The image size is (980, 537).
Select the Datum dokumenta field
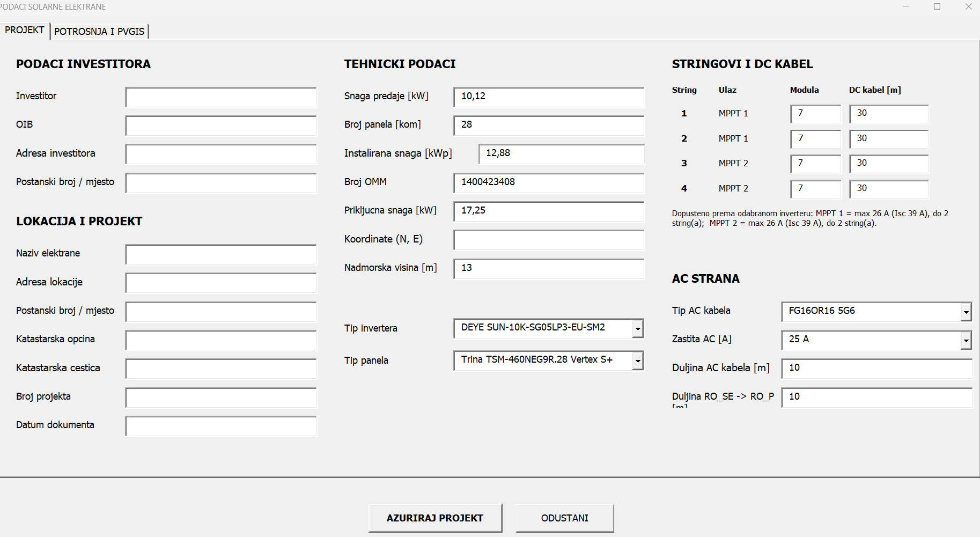221,426
